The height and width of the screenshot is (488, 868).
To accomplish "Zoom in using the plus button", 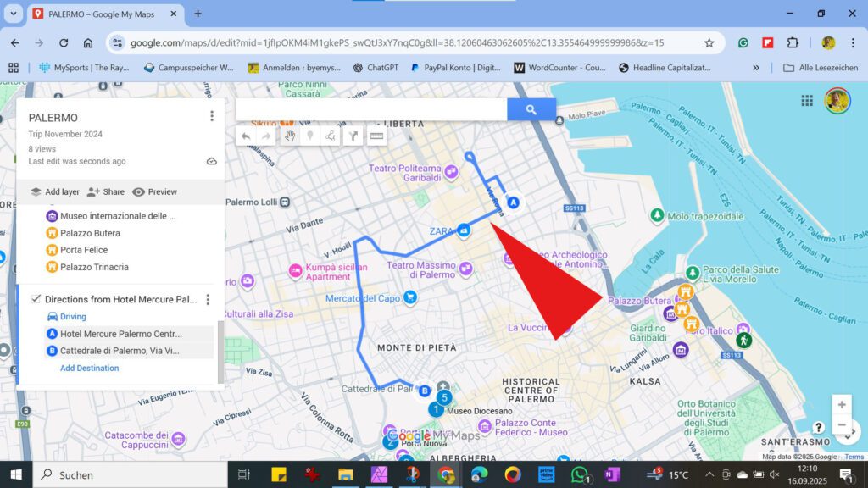I will coord(843,404).
